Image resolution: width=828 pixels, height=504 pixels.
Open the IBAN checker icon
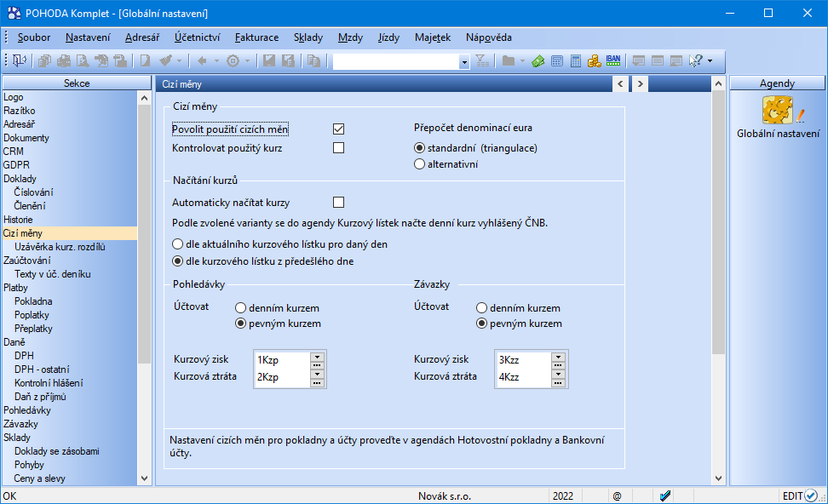613,61
